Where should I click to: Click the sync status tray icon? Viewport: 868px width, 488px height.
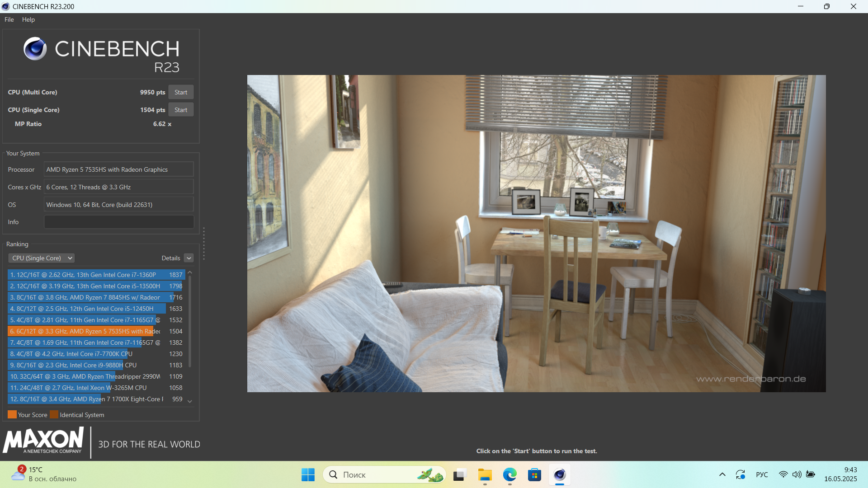click(741, 474)
